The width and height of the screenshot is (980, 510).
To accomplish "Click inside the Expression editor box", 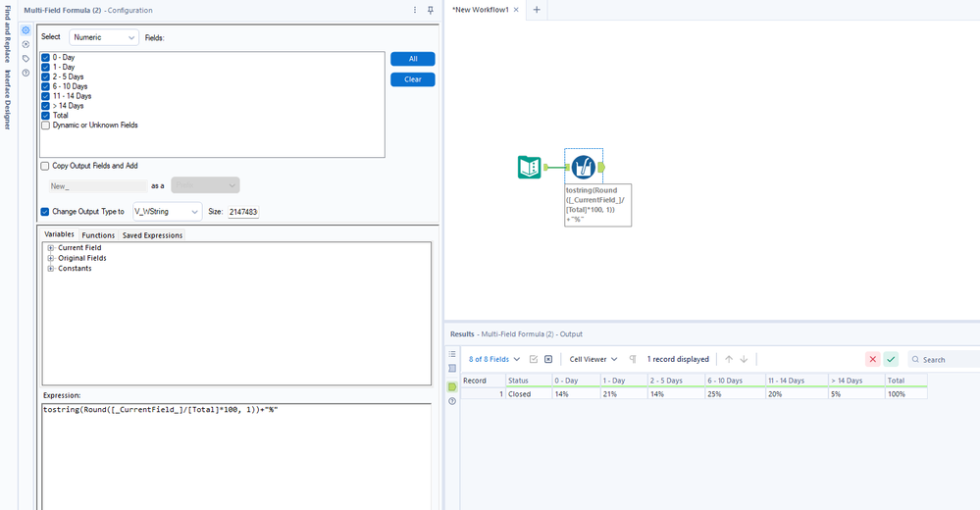I will point(236,456).
